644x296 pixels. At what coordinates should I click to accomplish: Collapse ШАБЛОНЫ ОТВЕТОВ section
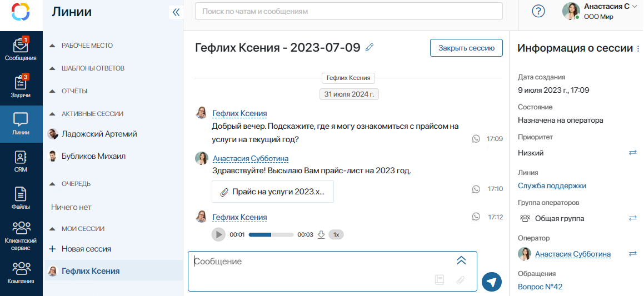[x=52, y=68]
